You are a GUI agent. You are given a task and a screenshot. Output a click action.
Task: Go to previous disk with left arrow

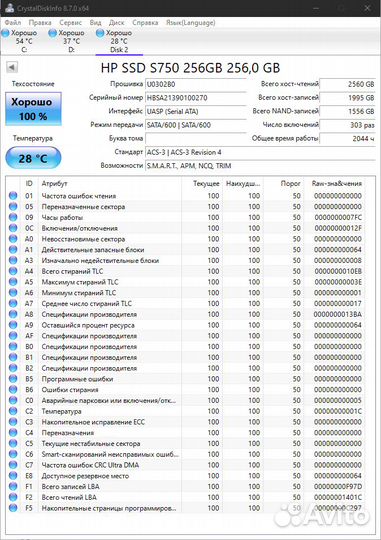(12, 67)
